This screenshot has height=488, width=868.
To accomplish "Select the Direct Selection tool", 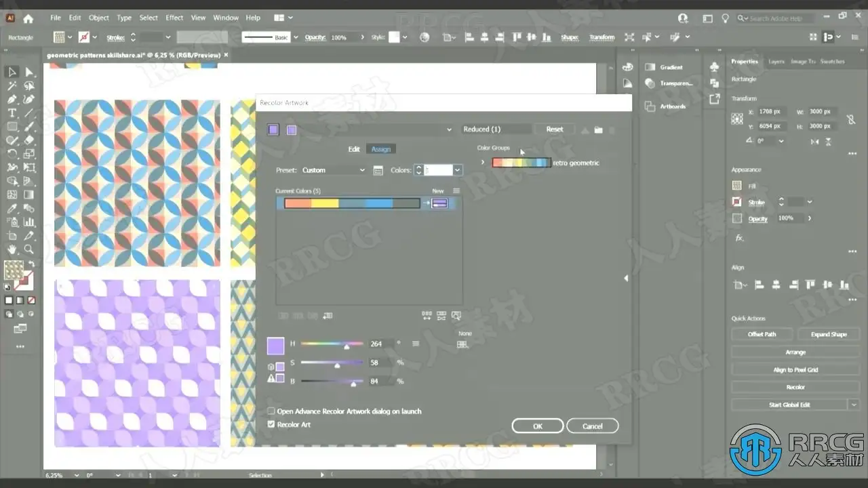I will 29,72.
